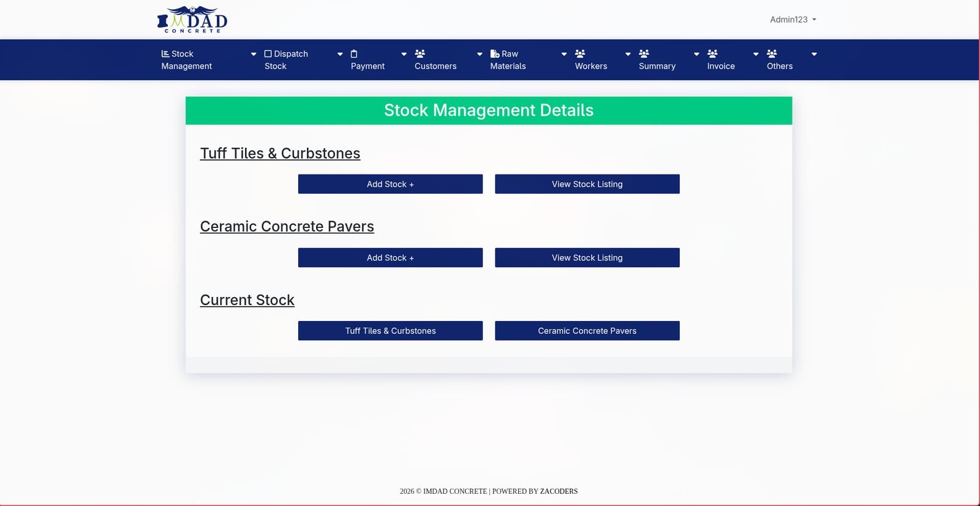The height and width of the screenshot is (506, 980).
Task: Click the footer copyright text
Action: point(489,491)
